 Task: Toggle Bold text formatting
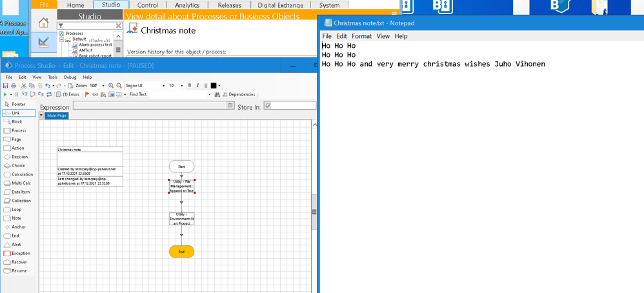pyautogui.click(x=190, y=85)
